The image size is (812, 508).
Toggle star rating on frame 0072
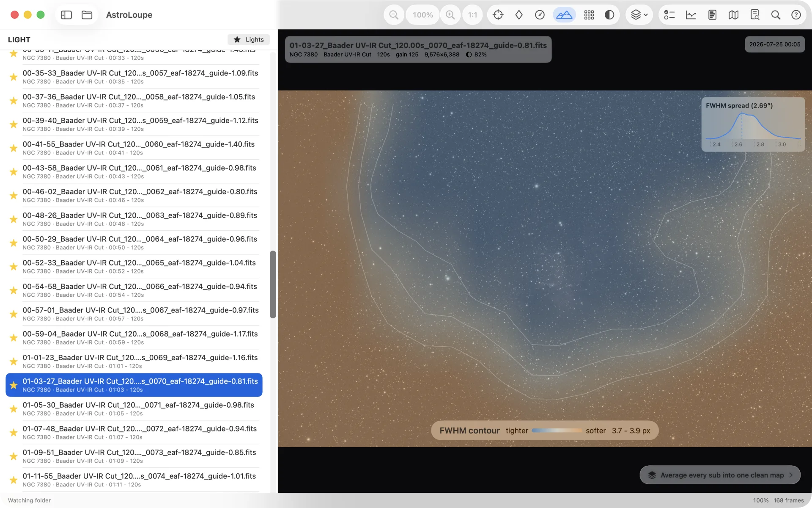14,432
